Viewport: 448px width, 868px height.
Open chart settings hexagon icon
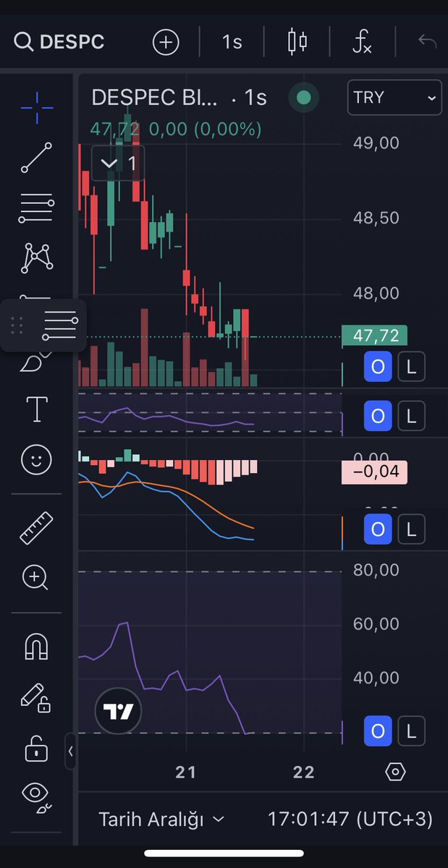(x=395, y=772)
